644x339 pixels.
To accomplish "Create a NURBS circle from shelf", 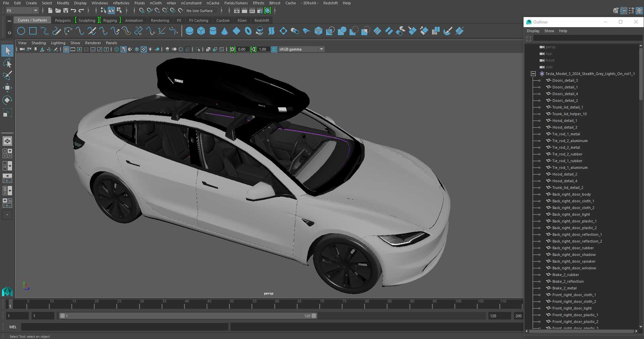I will (21, 31).
